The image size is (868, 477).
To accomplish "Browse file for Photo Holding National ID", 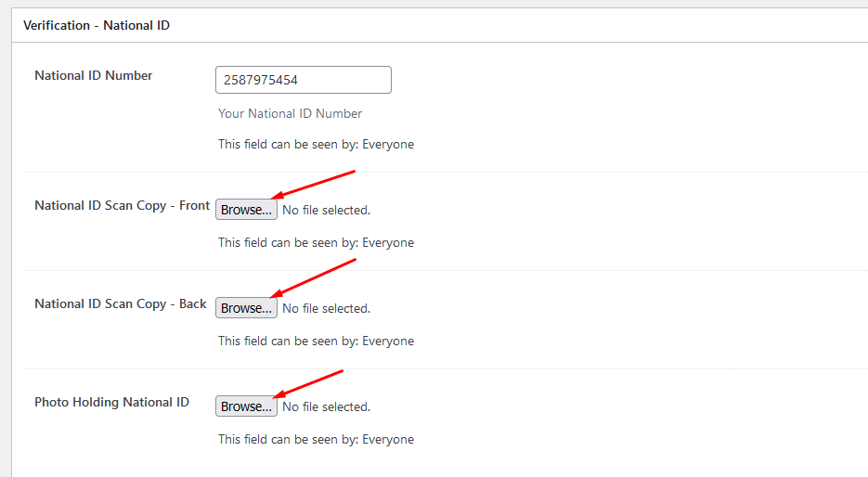I will pyautogui.click(x=246, y=406).
